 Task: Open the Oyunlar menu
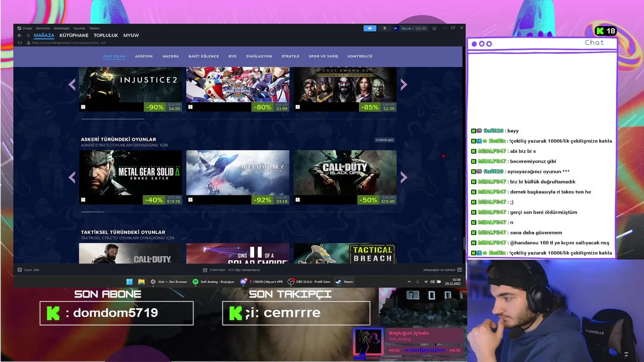click(x=79, y=28)
